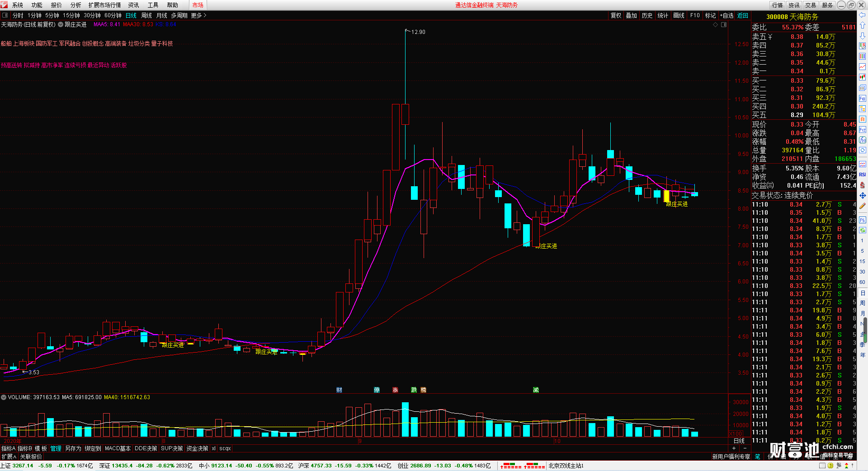
Task: Toggle 叠加 overlay option
Action: 631,15
